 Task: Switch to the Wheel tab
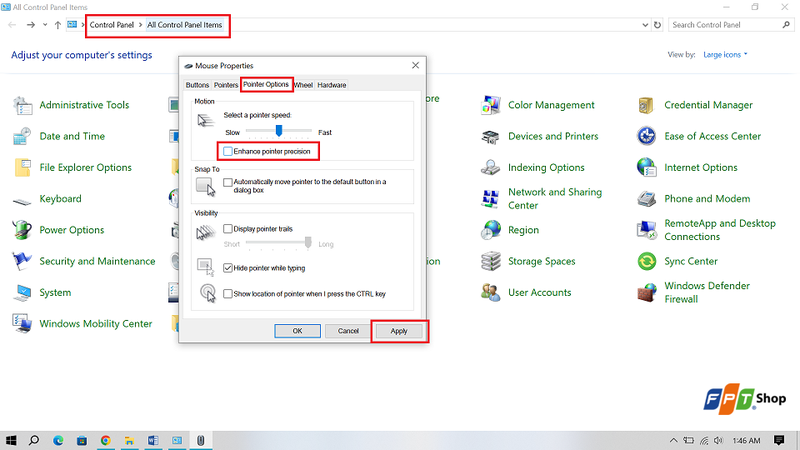coord(304,85)
